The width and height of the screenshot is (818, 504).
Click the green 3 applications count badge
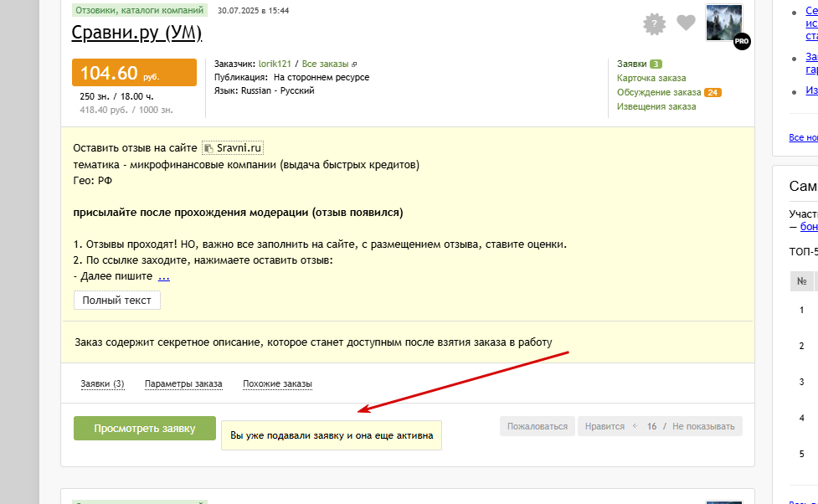coord(656,64)
